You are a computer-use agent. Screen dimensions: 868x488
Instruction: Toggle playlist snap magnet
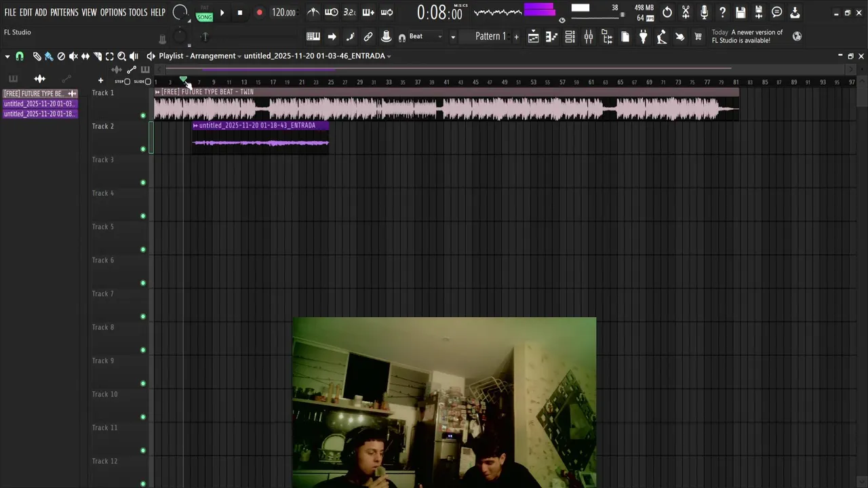pyautogui.click(x=20, y=56)
